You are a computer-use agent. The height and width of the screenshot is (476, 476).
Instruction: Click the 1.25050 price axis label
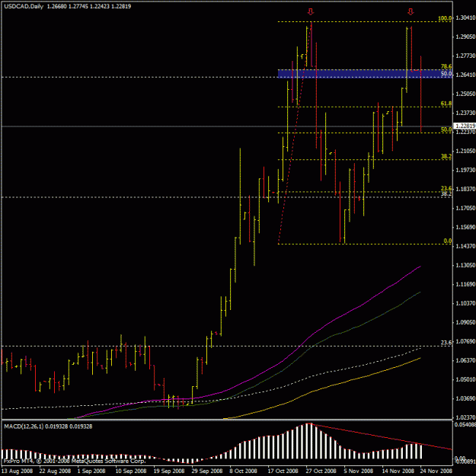click(x=465, y=94)
